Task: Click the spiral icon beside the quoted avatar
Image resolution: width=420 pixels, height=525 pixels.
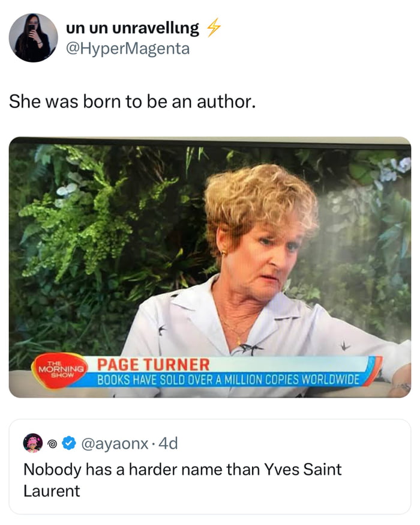Action: click(52, 444)
